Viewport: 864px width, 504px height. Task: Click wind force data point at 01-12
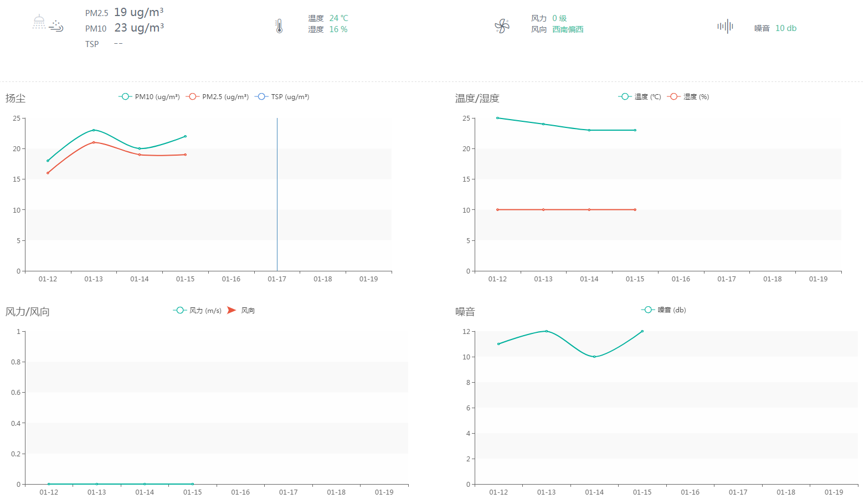pos(49,484)
